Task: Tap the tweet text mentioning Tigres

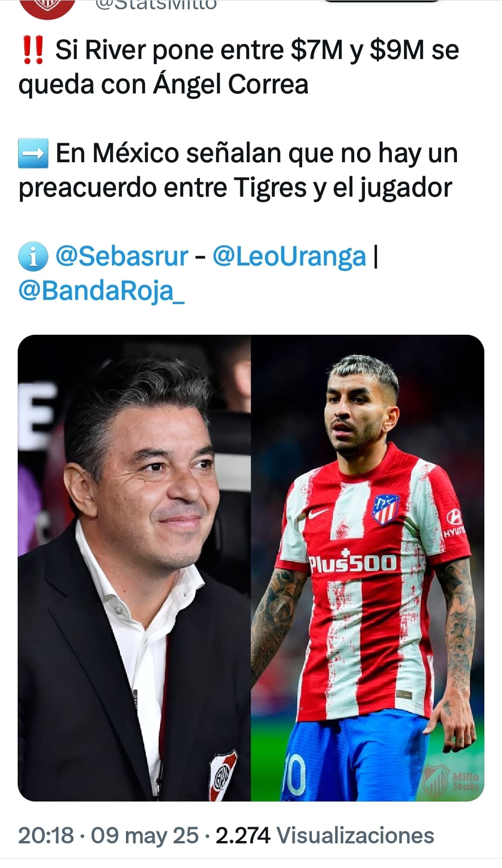Action: [238, 170]
